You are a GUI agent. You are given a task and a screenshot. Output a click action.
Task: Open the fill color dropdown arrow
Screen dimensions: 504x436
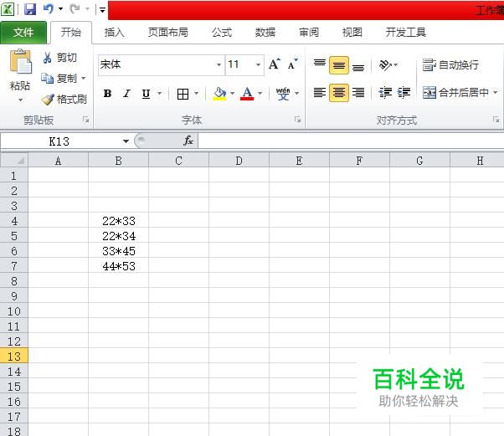point(233,94)
